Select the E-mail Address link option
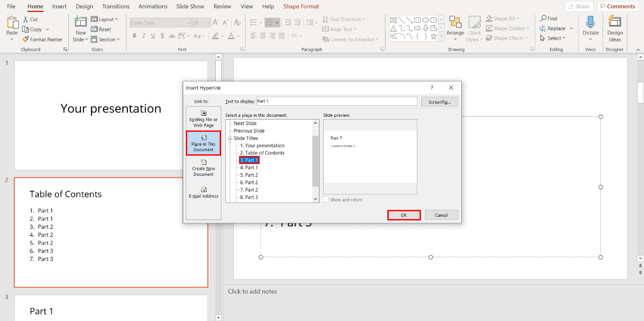644x321 pixels. click(204, 192)
